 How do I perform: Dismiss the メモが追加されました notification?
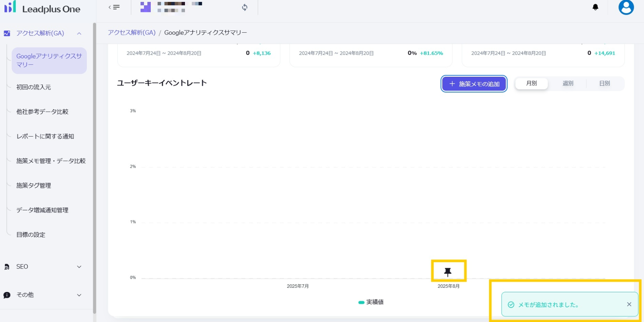point(629,304)
